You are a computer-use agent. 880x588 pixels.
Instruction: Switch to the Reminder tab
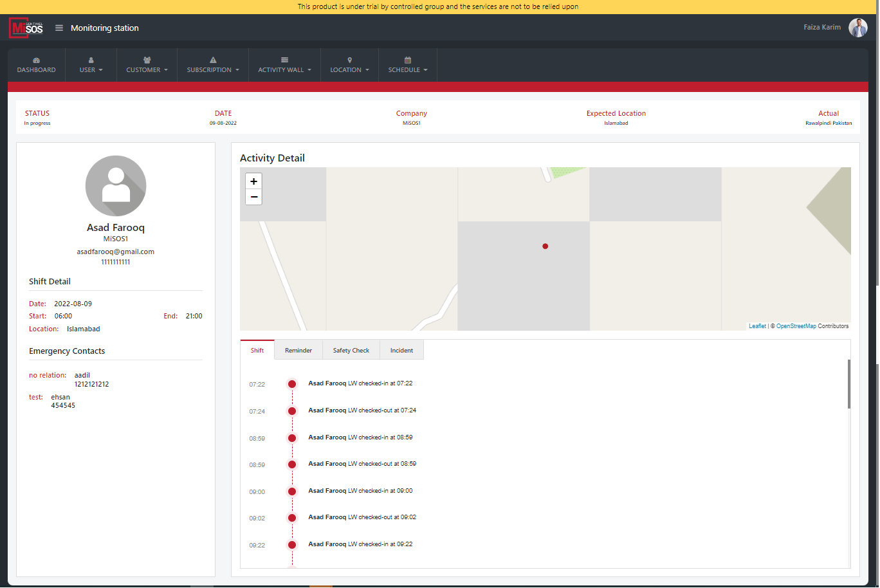pos(298,351)
